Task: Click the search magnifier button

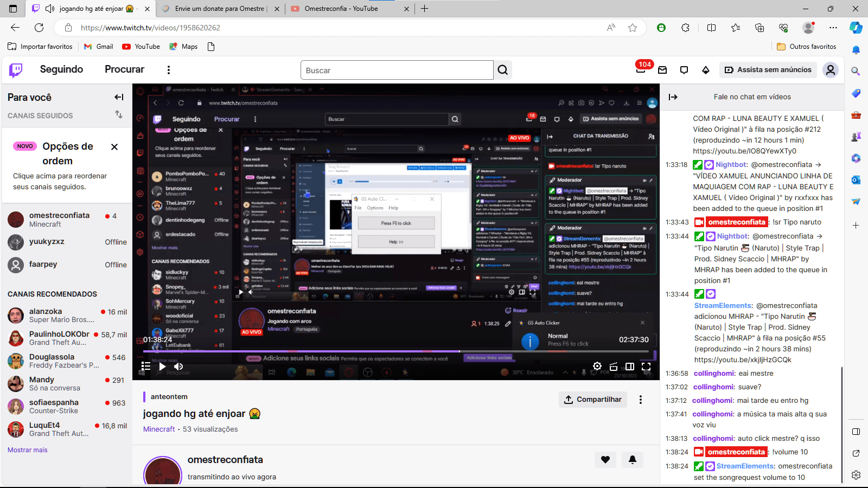Action: (503, 70)
